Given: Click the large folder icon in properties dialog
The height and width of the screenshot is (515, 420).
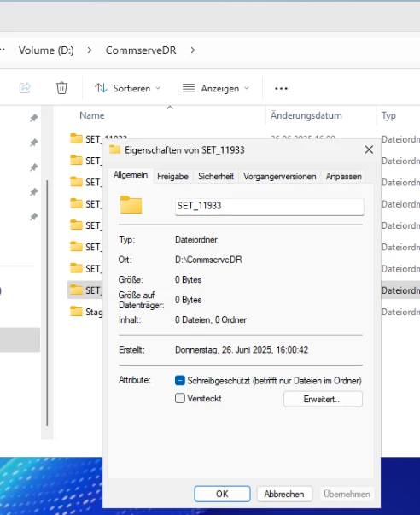Looking at the screenshot, I should [x=131, y=205].
